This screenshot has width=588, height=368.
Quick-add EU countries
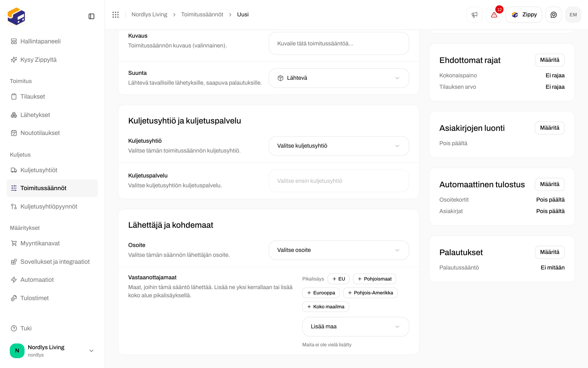coord(339,279)
